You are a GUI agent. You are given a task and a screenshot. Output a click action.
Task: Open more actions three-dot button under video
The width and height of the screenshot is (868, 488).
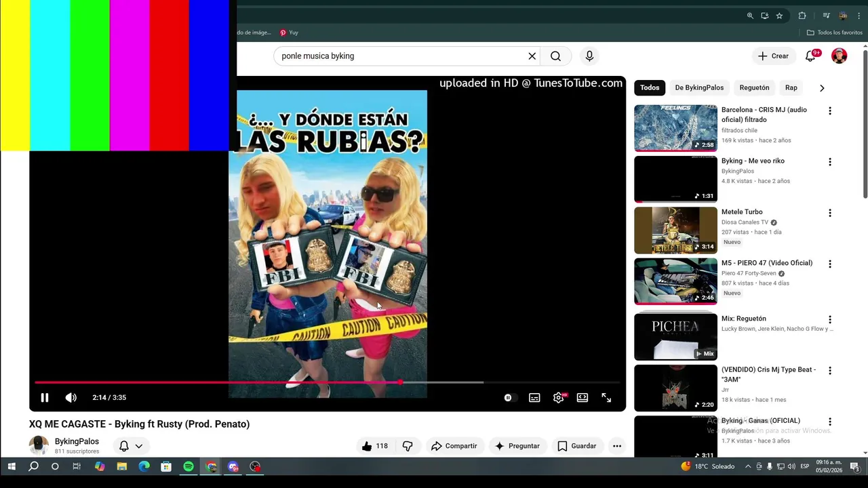[x=616, y=446]
